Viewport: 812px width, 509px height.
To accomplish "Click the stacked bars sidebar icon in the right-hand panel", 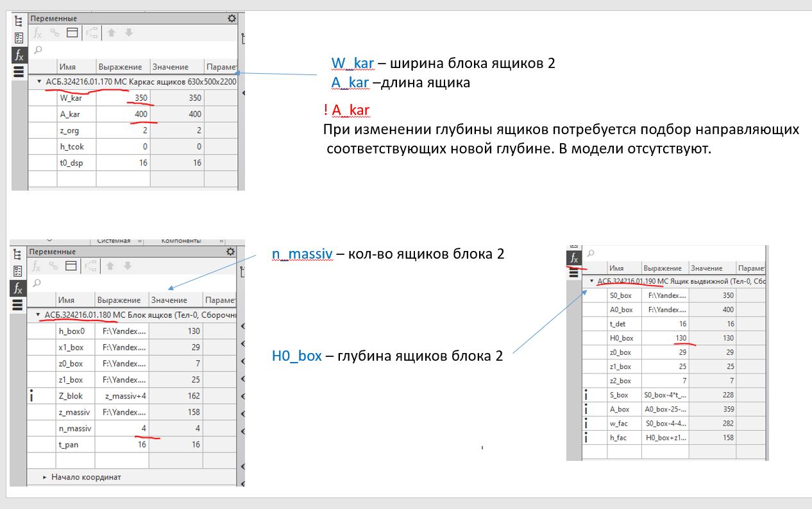I will click(x=574, y=273).
